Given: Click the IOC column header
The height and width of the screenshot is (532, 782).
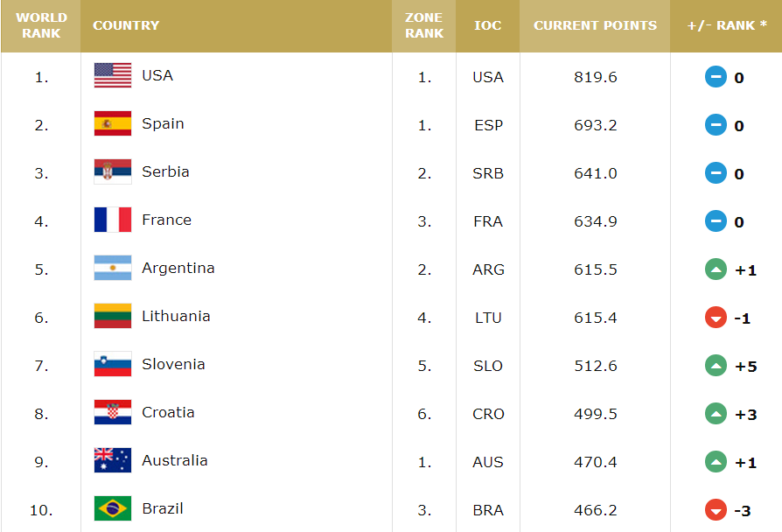Looking at the screenshot, I should click(x=487, y=25).
